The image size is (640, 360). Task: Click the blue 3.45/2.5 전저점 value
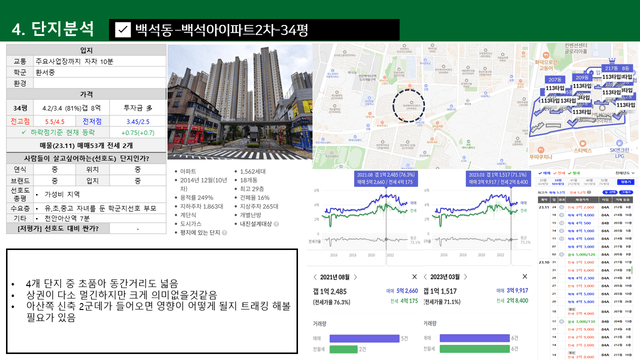[138, 122]
